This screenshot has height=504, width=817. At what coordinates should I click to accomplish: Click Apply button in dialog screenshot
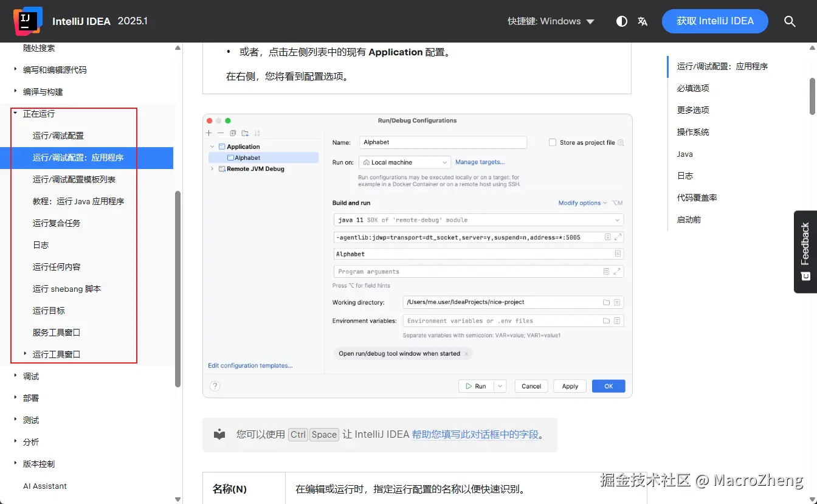click(x=570, y=386)
